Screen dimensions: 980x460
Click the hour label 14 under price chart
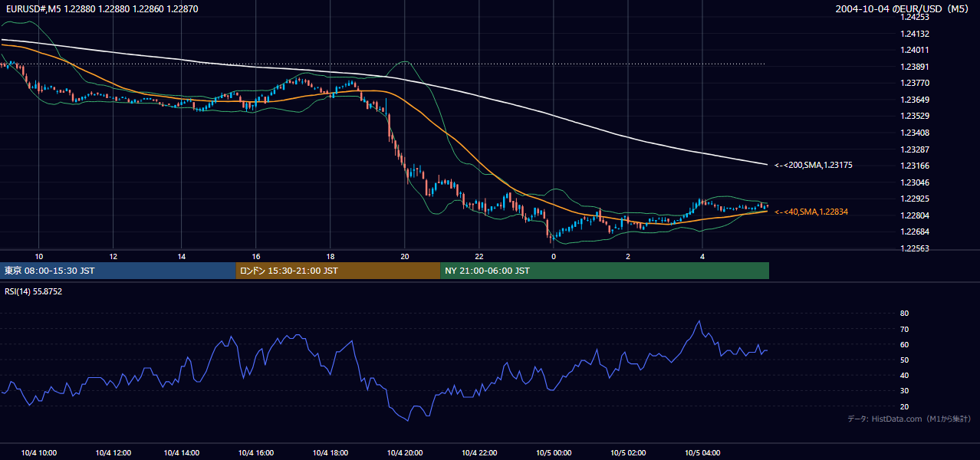click(x=182, y=256)
